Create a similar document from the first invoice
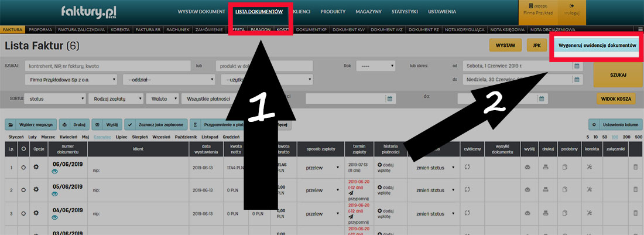Screen dimensions: 644x235 coord(565,168)
